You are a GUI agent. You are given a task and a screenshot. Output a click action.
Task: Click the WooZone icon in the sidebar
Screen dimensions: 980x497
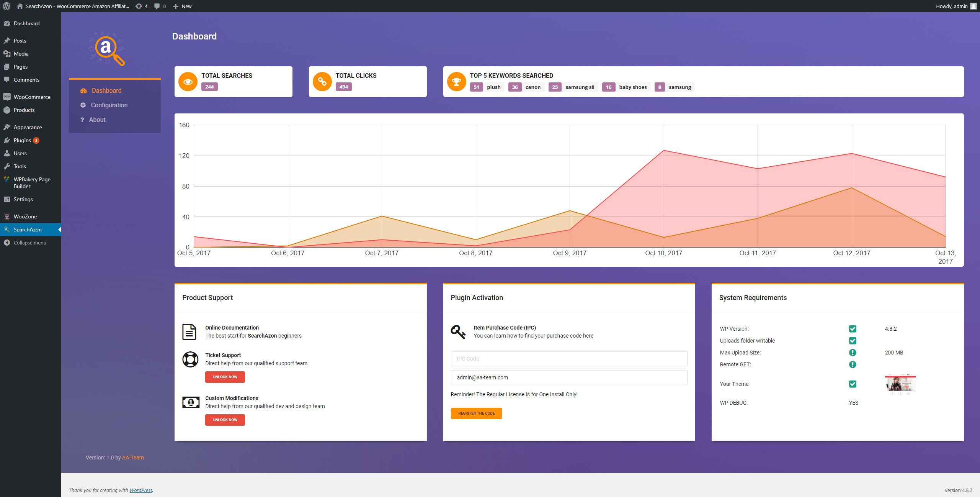click(7, 217)
